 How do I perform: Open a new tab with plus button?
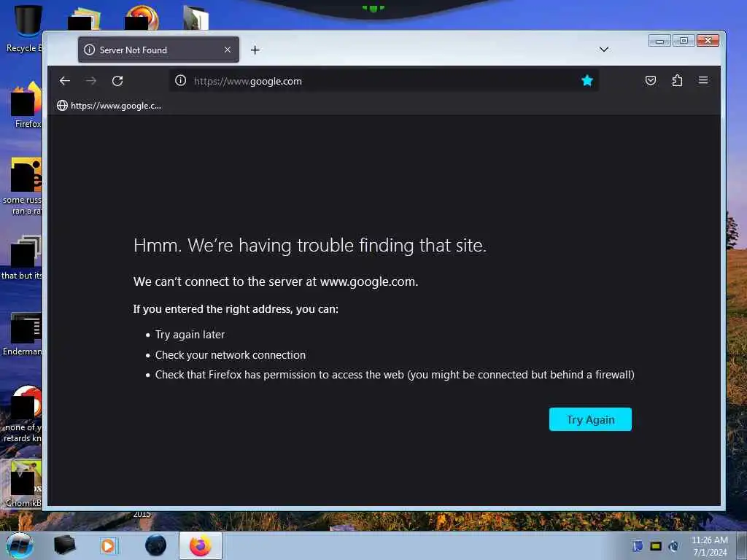click(x=255, y=50)
